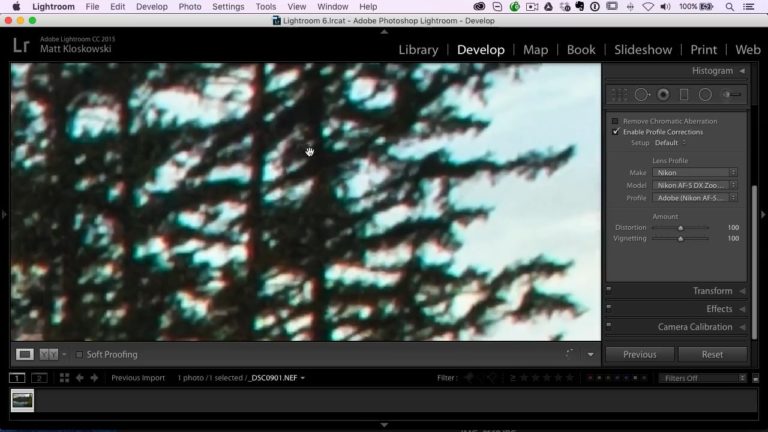This screenshot has width=768, height=432.
Task: Hide the right panel group arrow
Action: [763, 214]
